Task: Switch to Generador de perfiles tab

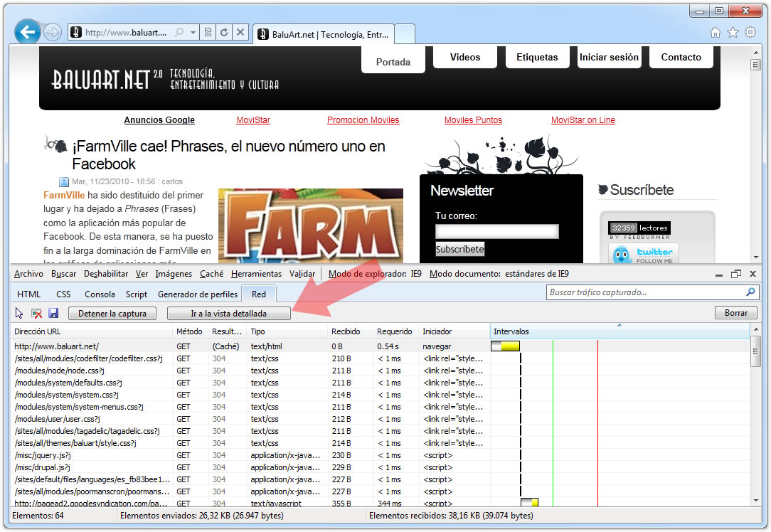Action: click(198, 294)
